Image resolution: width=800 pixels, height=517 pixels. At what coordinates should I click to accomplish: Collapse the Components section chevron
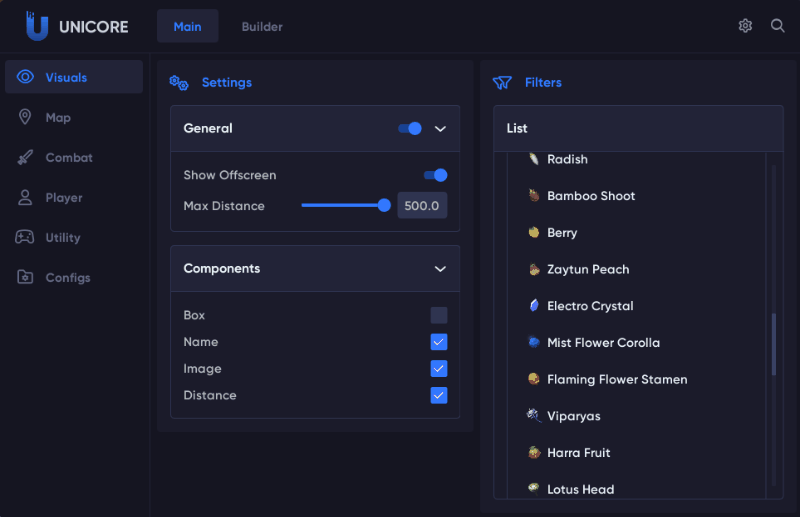440,269
